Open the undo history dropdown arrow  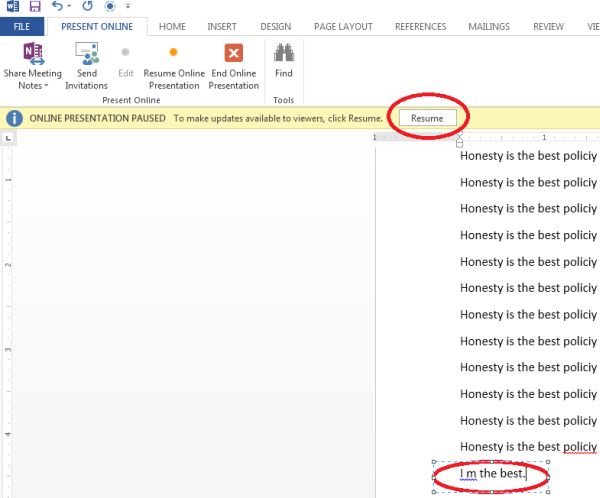pyautogui.click(x=69, y=6)
